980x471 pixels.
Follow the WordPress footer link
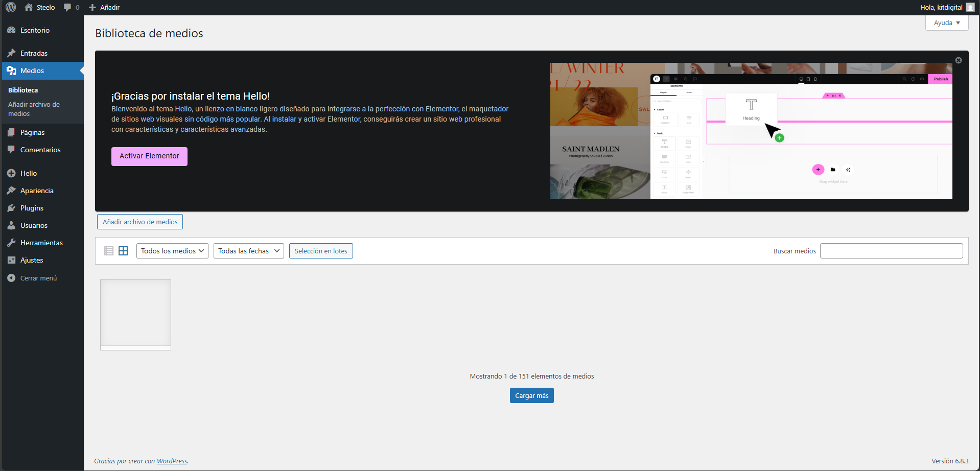(172, 461)
